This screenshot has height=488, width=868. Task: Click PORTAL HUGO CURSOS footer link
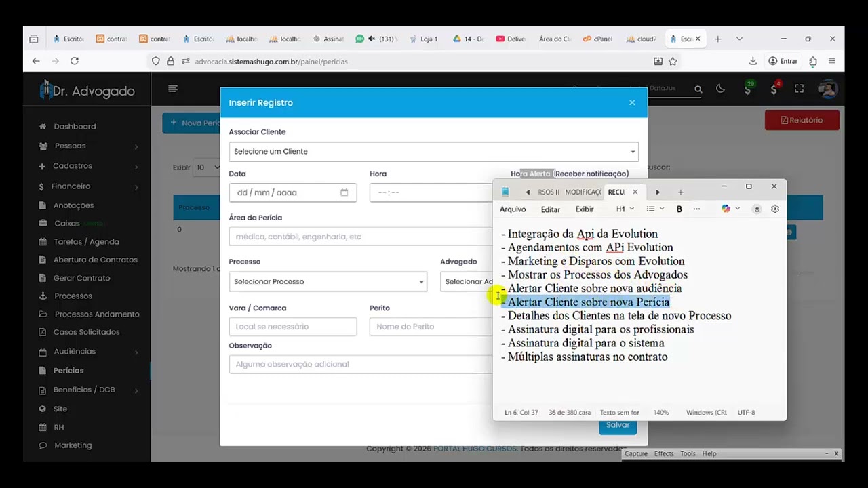coord(475,449)
